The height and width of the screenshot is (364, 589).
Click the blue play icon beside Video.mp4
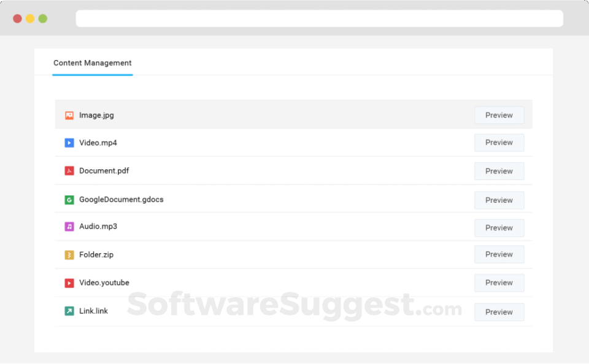point(69,143)
